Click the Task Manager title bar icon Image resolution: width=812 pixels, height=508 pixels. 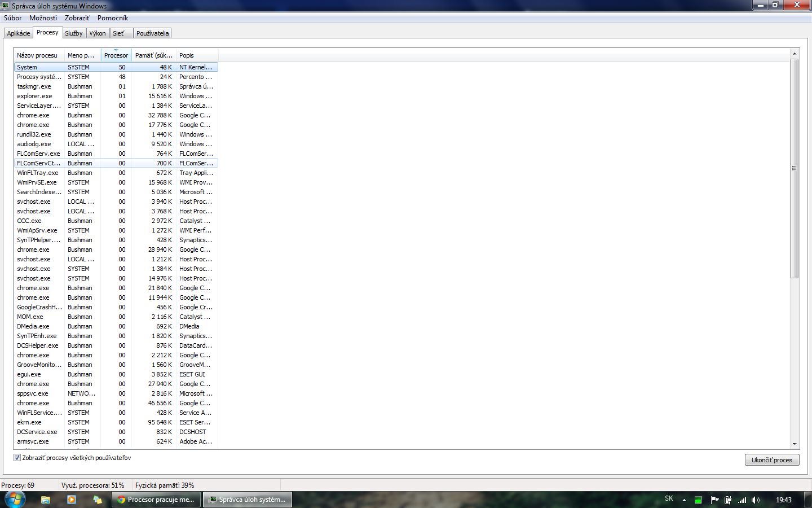point(5,6)
